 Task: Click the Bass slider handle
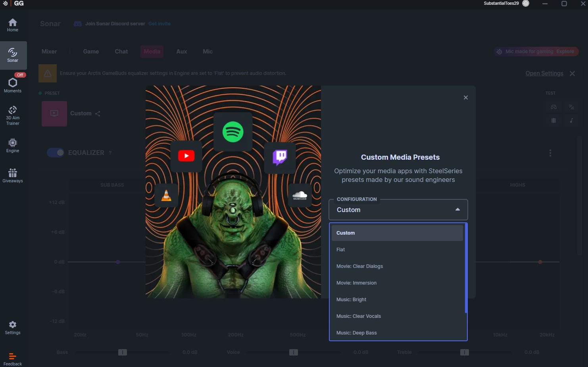[x=123, y=352]
